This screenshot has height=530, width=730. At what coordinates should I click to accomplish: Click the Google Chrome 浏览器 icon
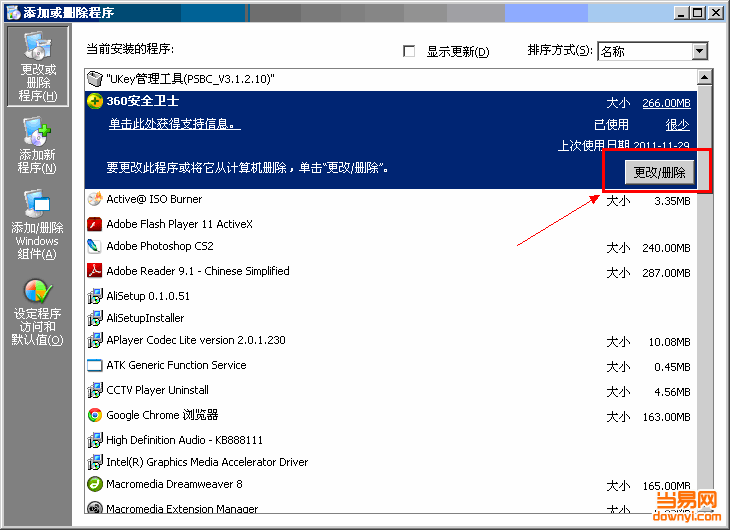[95, 415]
